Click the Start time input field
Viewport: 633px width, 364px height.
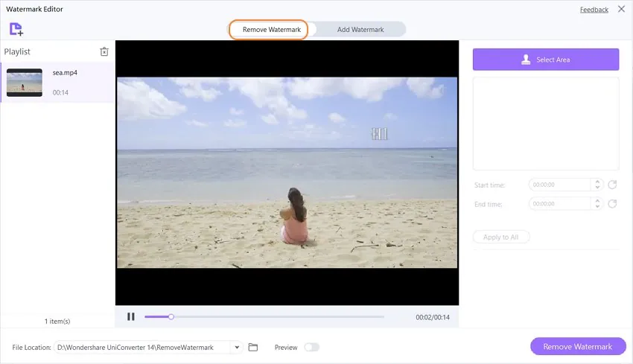click(560, 185)
